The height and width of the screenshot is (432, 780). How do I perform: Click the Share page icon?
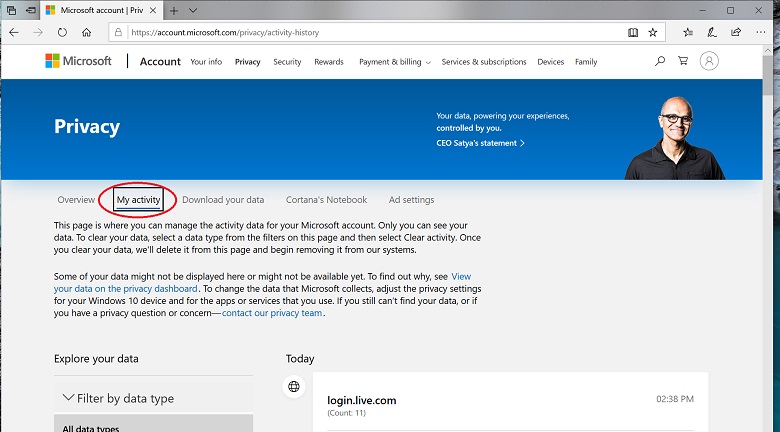tap(736, 32)
